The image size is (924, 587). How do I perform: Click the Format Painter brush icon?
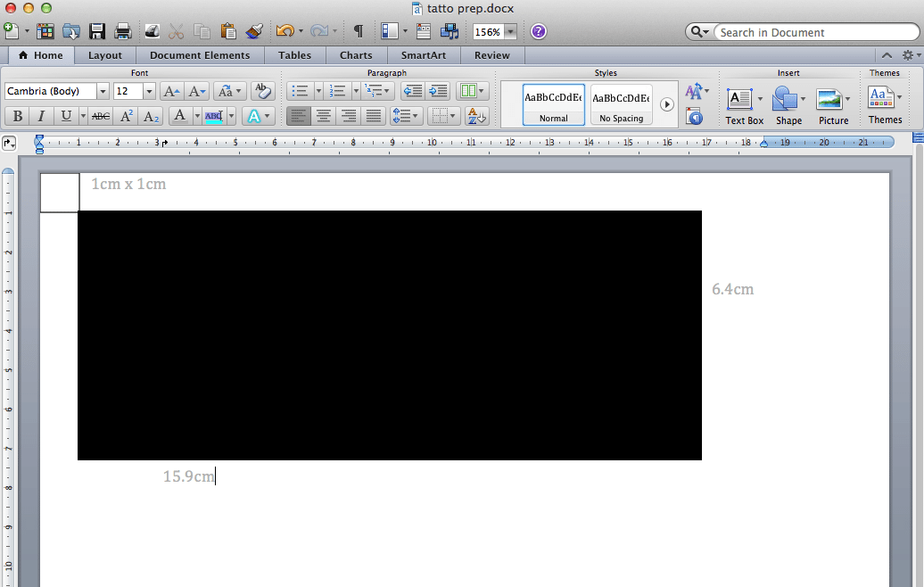pyautogui.click(x=254, y=31)
